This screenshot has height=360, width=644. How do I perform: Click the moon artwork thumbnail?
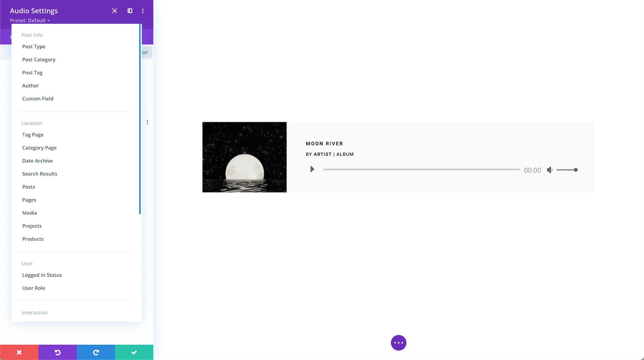244,157
